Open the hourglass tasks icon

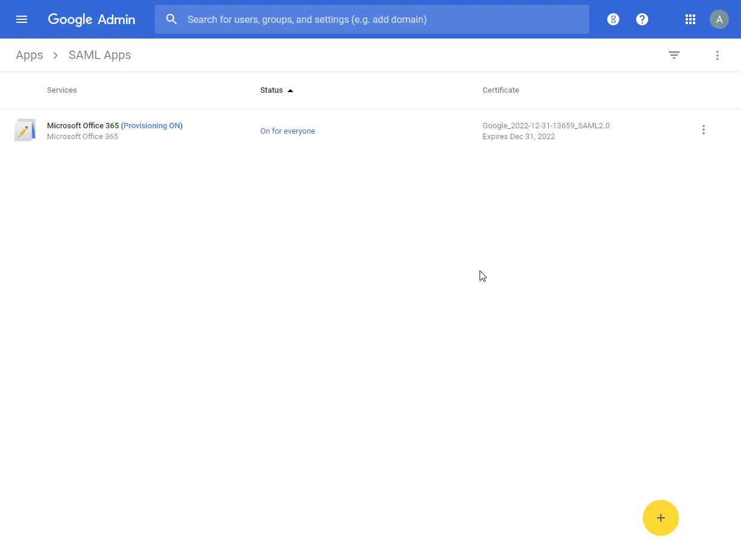(x=613, y=19)
